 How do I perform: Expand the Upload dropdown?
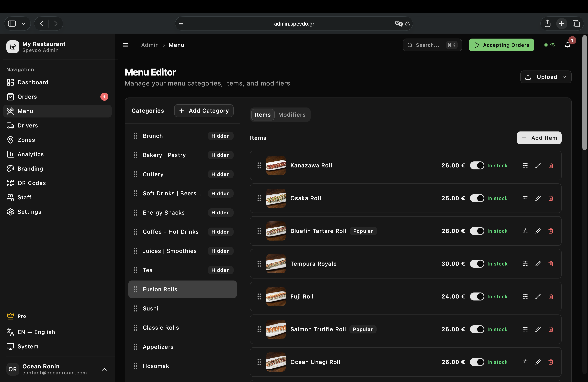[564, 77]
